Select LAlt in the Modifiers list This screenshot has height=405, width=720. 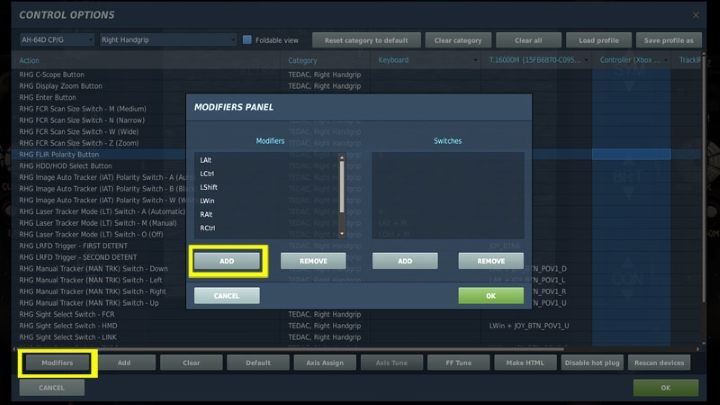tap(206, 160)
